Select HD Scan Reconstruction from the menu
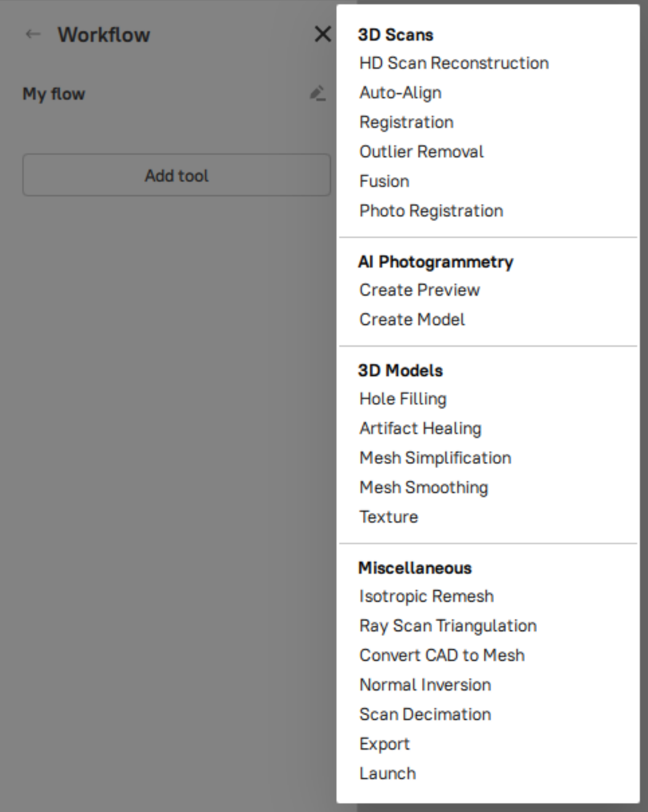This screenshot has width=648, height=812. [x=454, y=62]
